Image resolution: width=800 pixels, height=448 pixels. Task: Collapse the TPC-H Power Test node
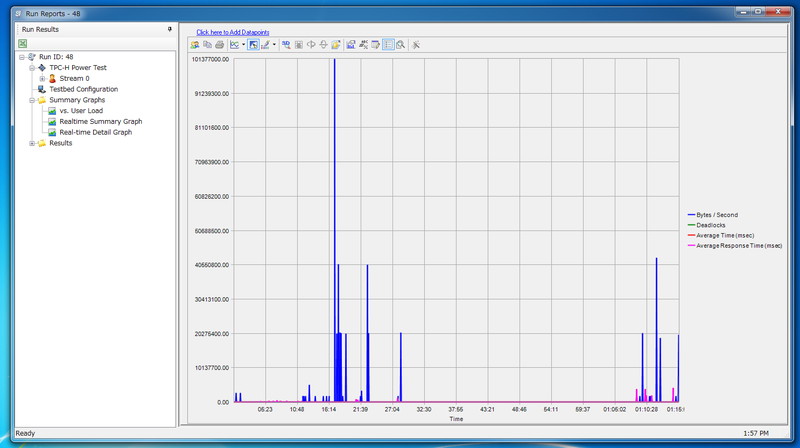(32, 68)
